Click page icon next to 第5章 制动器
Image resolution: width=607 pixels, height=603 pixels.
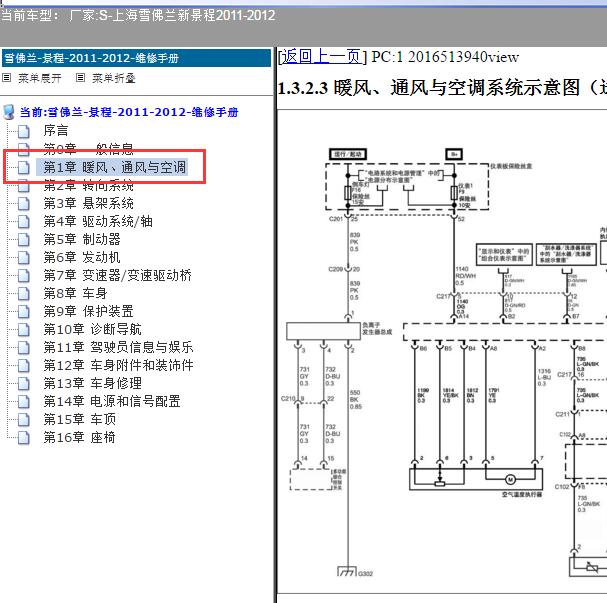tap(24, 240)
